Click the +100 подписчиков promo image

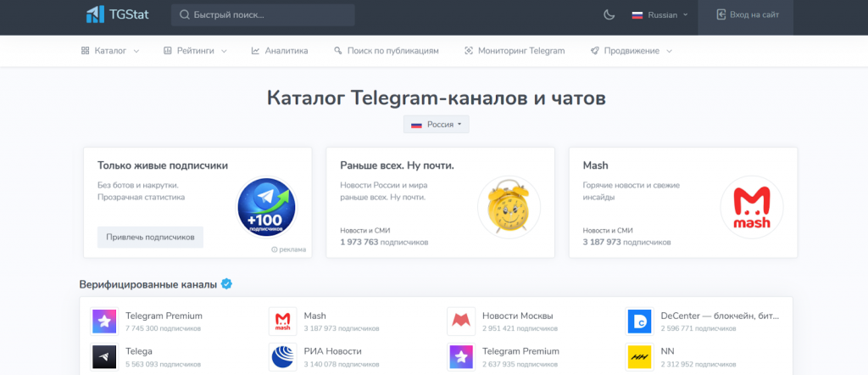267,208
